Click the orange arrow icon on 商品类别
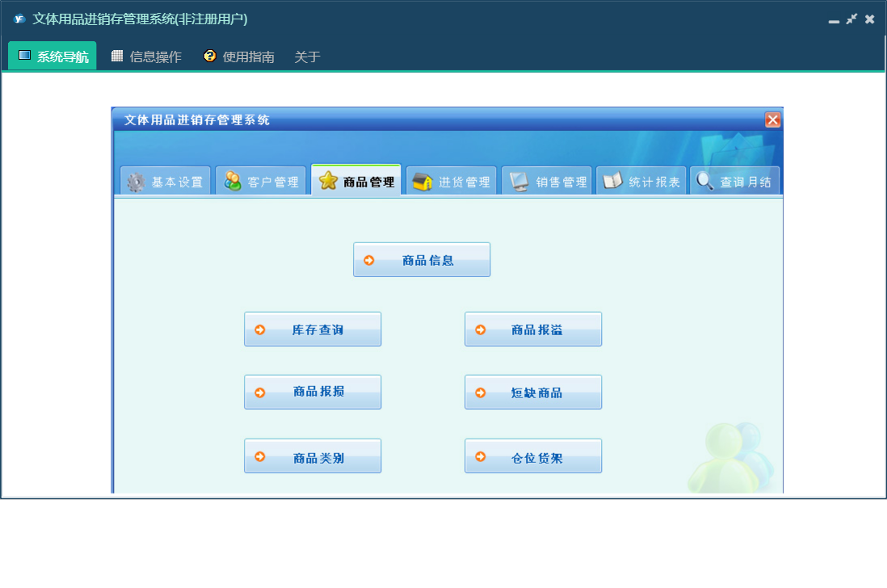Viewport: 887px width, 588px height. pyautogui.click(x=259, y=456)
